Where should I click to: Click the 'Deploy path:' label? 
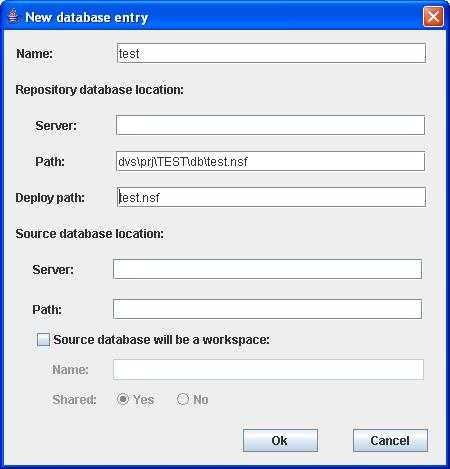50,198
